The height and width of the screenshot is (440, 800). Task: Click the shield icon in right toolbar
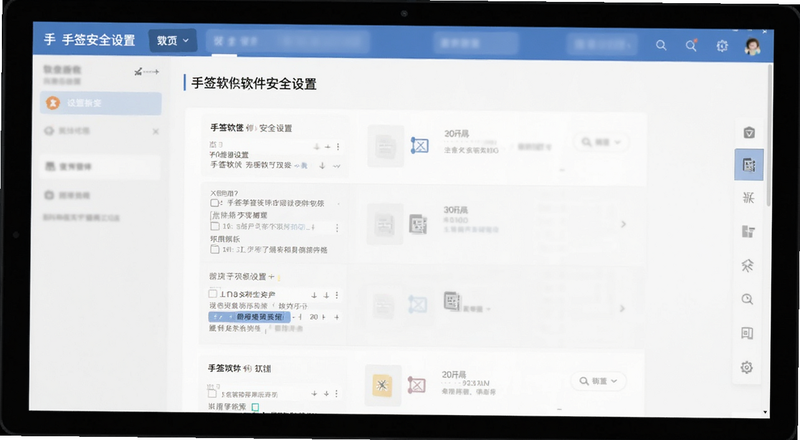pos(749,133)
